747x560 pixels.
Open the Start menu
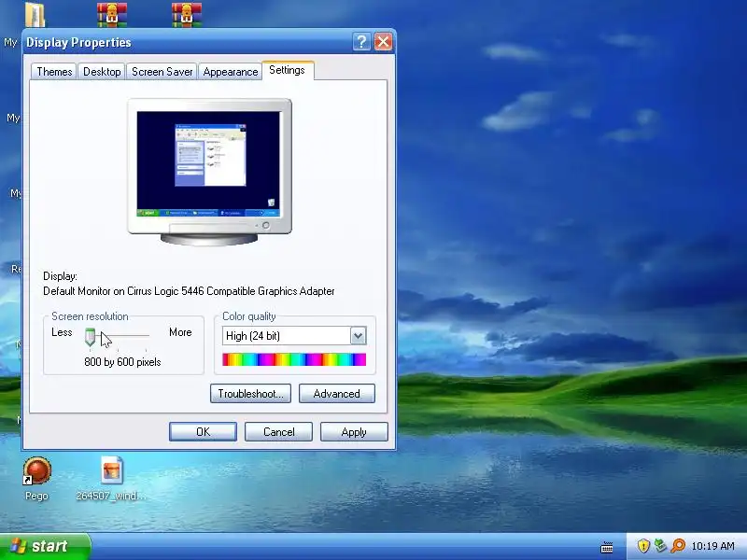(x=45, y=546)
